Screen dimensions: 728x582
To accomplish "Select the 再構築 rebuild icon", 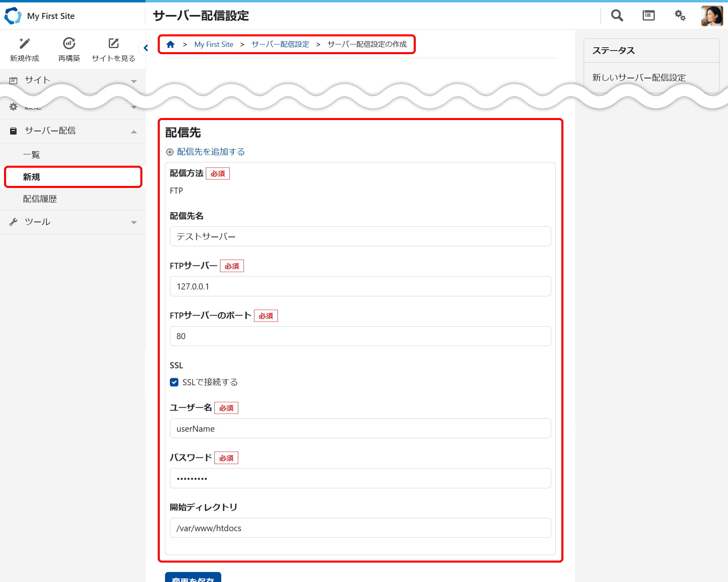I will pos(69,43).
